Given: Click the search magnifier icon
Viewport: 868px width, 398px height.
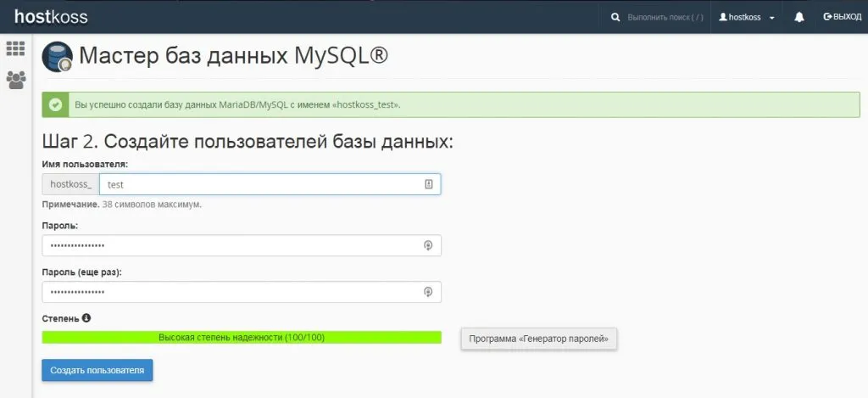Looking at the screenshot, I should 615,17.
